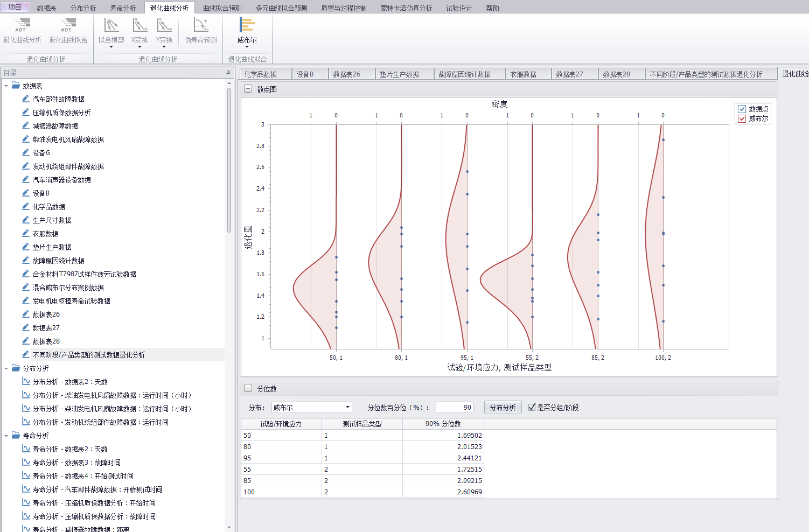
Task: Click the 退化曲线分析 ribbon icon
Action: tap(22, 31)
